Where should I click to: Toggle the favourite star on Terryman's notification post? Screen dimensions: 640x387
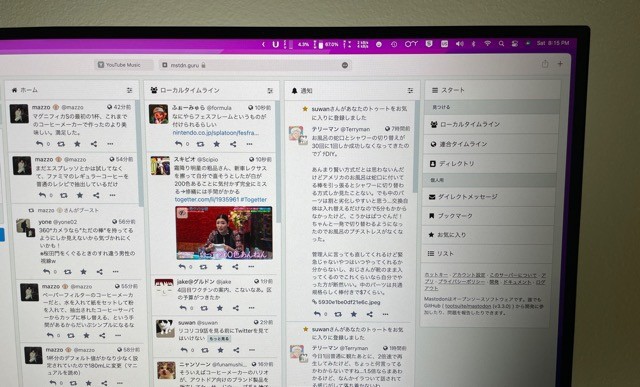(353, 314)
